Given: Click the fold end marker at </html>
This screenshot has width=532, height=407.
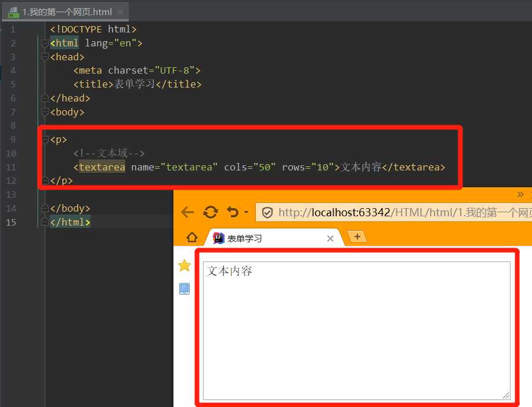Looking at the screenshot, I should pyautogui.click(x=45, y=222).
